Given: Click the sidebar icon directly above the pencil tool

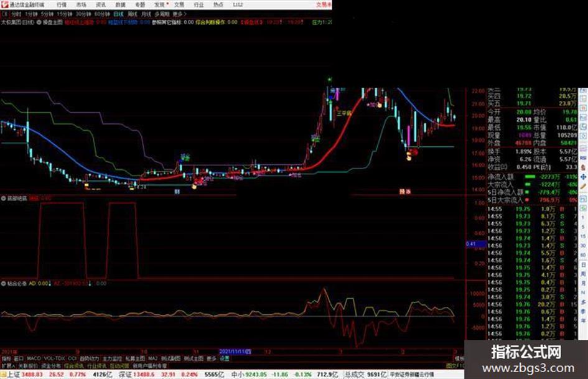Looking at the screenshot, I should [583, 177].
